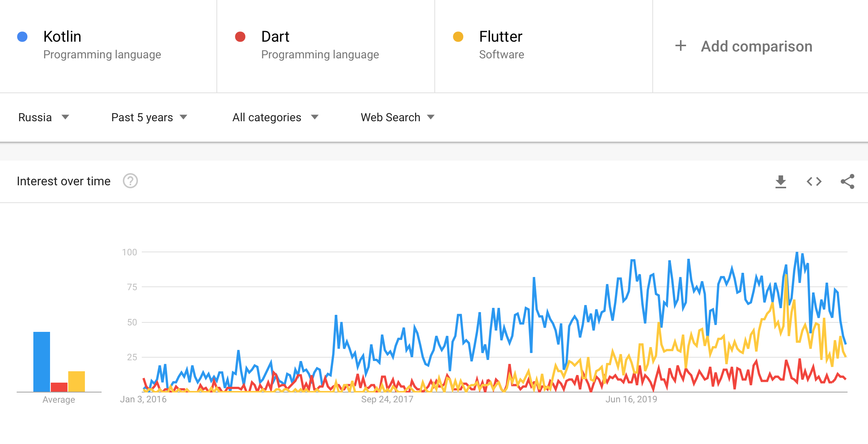Click the plus icon for adding comparison

[x=681, y=46]
